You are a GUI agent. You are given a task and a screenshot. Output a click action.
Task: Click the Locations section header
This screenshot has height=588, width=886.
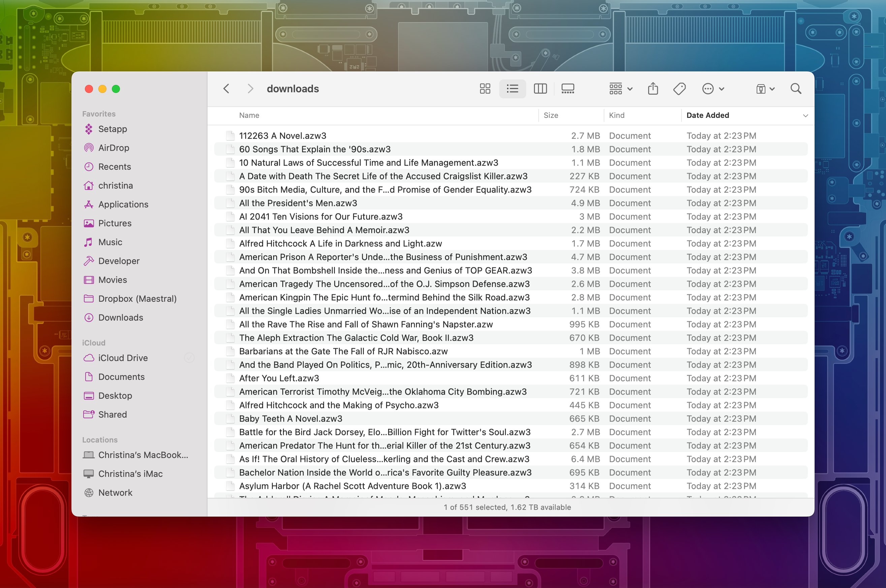coord(100,440)
